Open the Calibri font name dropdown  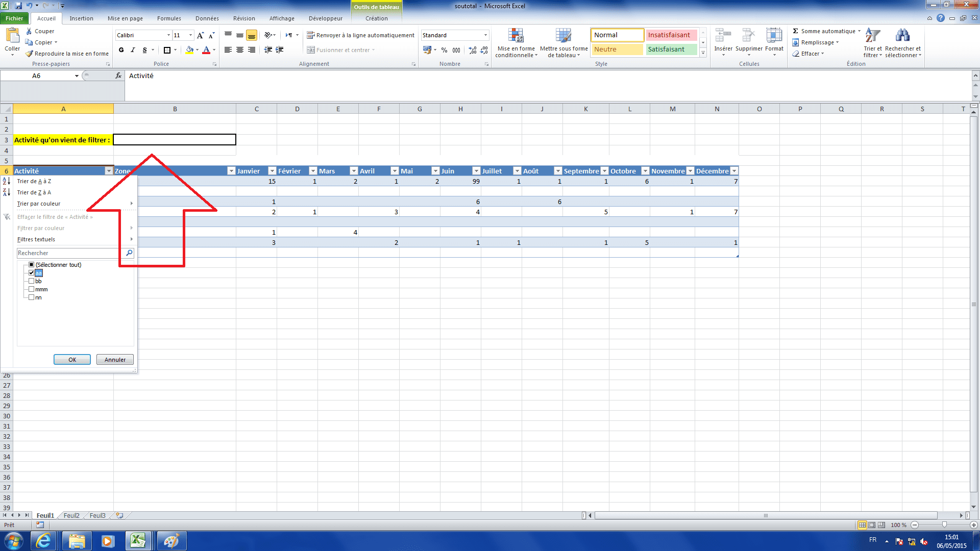pos(168,35)
